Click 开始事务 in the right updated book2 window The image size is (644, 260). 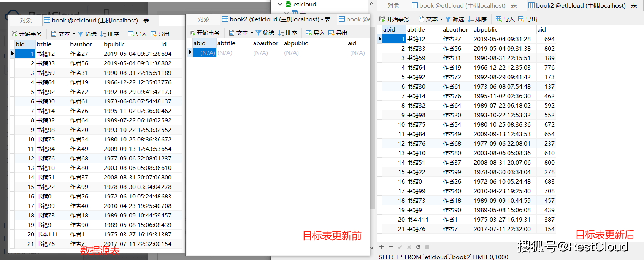coord(394,19)
